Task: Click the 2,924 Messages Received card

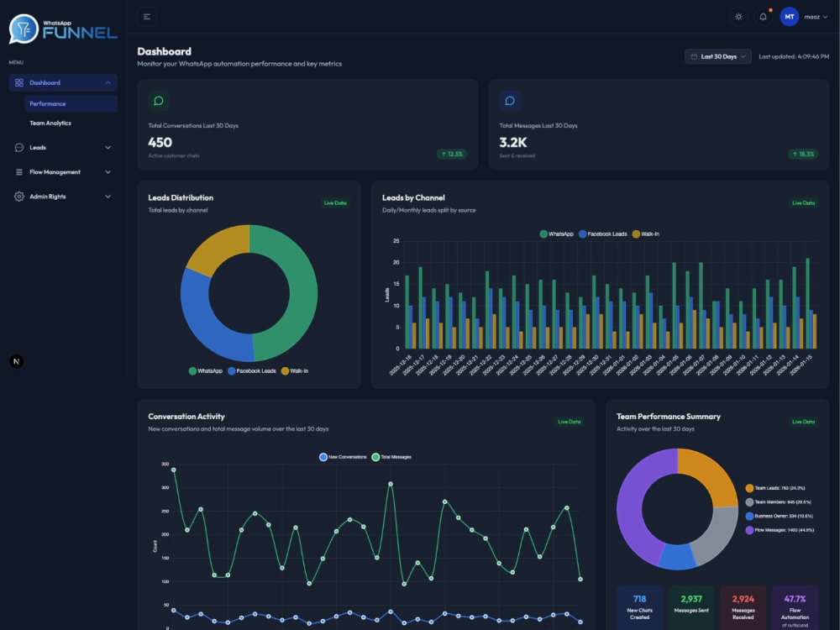Action: point(743,607)
